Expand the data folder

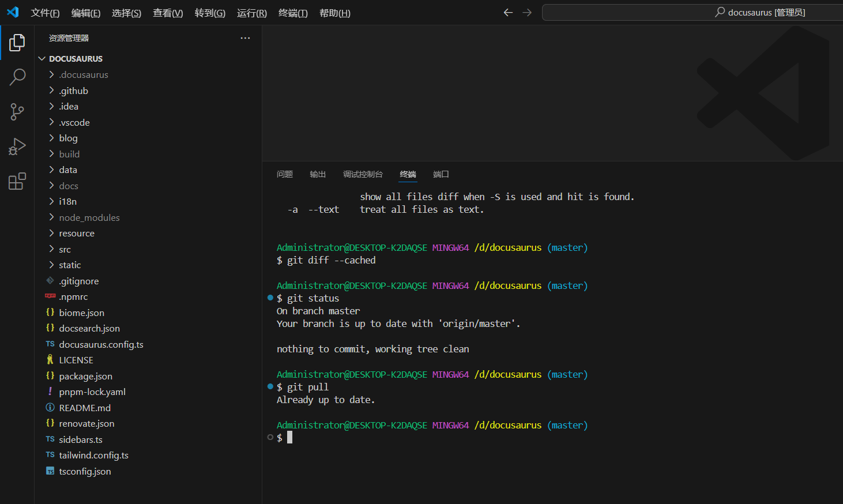point(51,170)
